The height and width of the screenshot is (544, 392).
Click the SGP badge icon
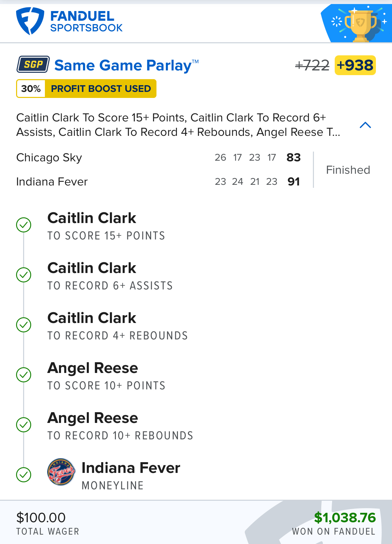click(x=33, y=64)
